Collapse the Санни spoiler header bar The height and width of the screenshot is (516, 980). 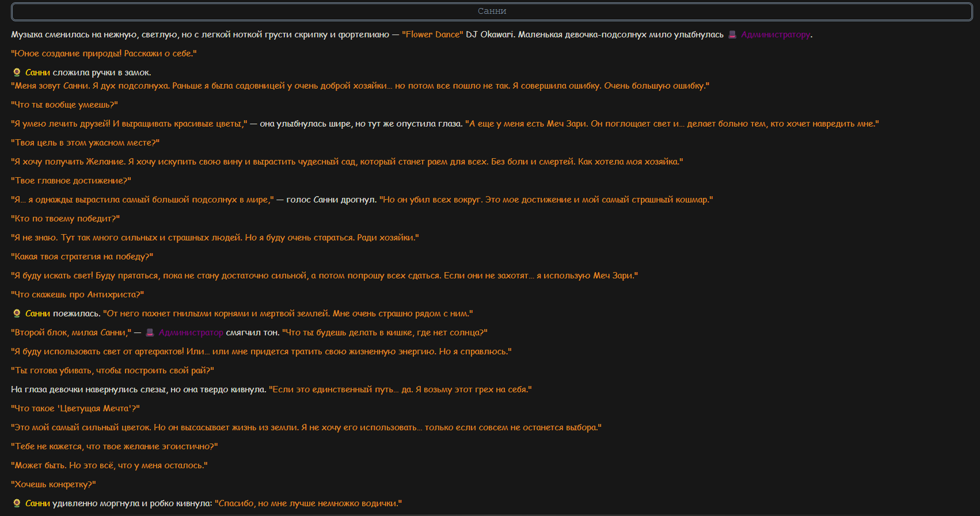pyautogui.click(x=492, y=12)
